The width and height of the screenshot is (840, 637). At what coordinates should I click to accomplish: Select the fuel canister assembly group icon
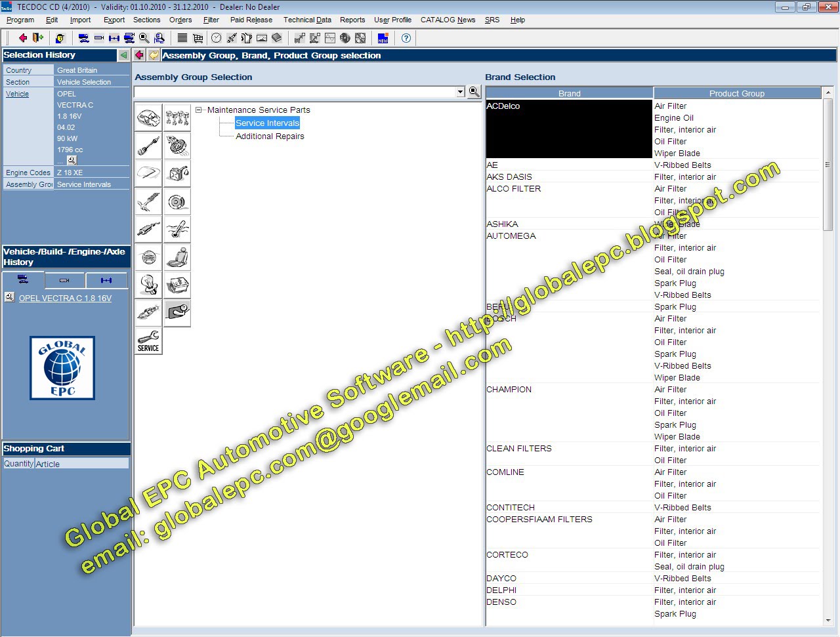coord(177,173)
